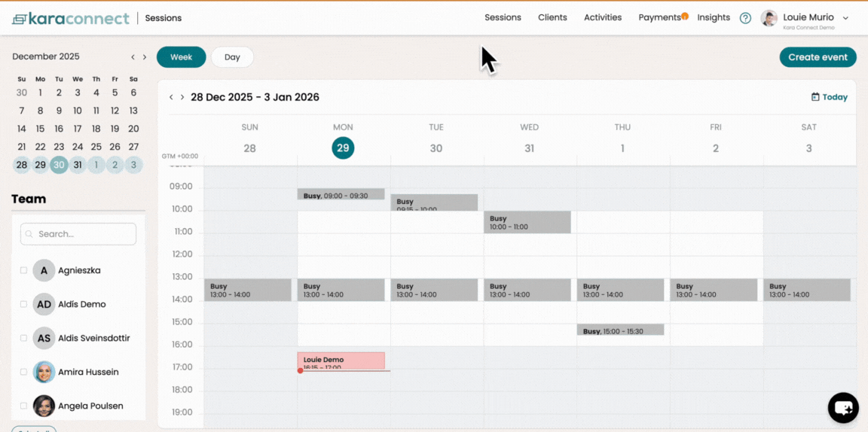Select December 30 in mini calendar
This screenshot has width=868, height=432.
59,165
